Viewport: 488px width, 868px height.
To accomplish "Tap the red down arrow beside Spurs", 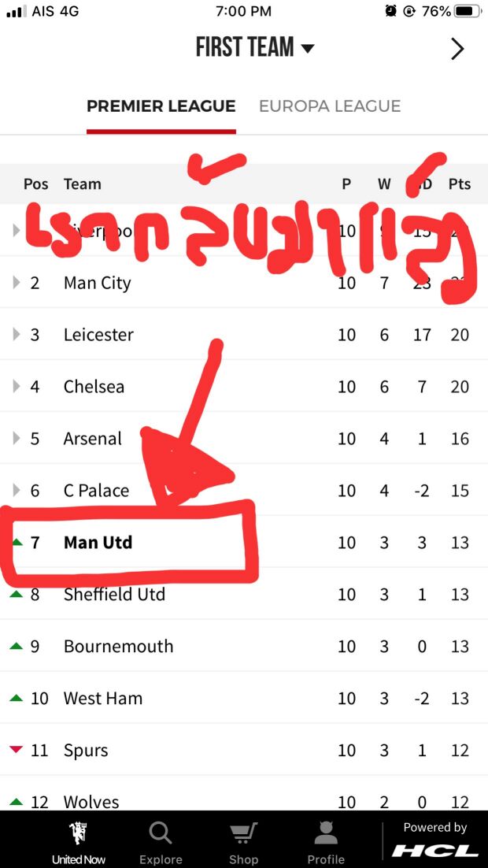I will pyautogui.click(x=16, y=750).
